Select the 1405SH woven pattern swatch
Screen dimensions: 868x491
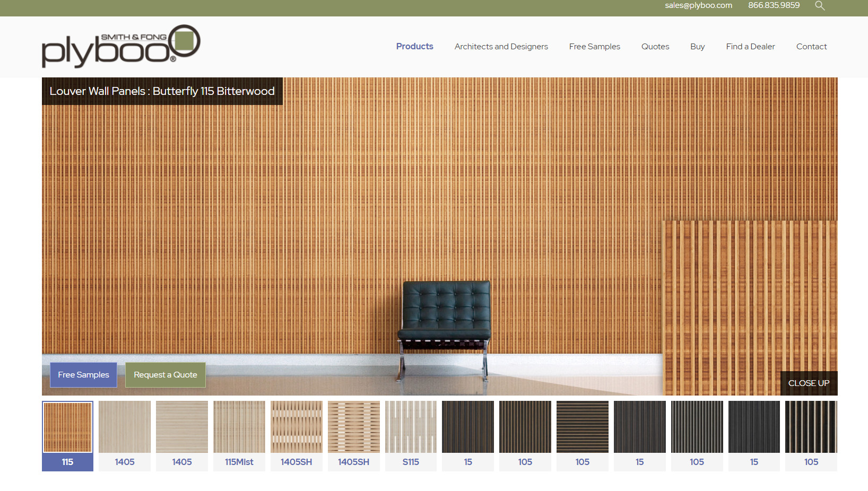[x=354, y=427]
